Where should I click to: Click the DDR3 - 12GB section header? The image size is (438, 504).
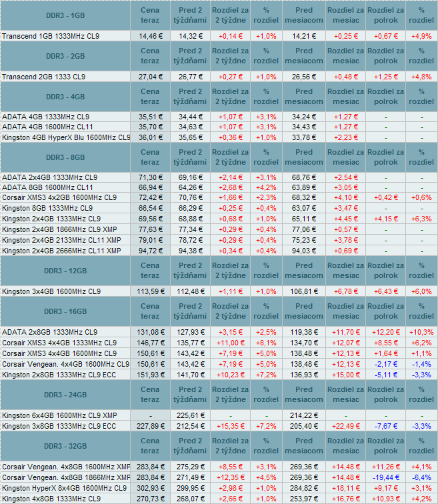coord(65,271)
